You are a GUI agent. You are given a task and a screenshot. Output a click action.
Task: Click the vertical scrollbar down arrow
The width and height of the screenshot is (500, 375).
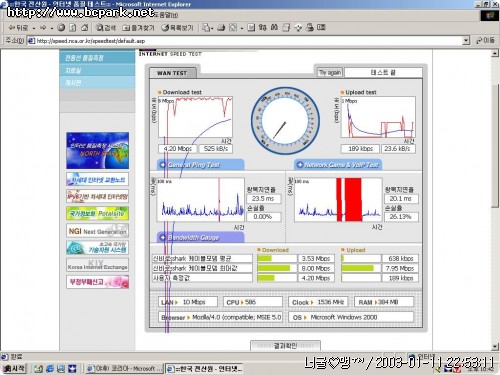tap(495, 347)
